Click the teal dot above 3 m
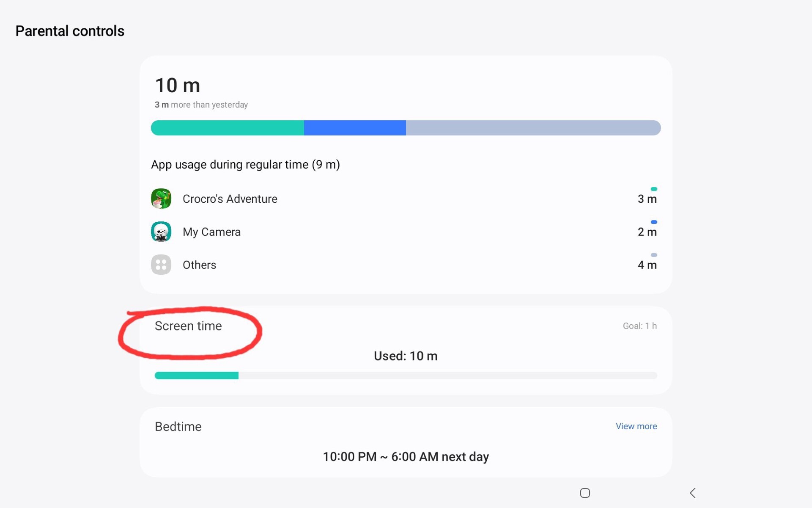This screenshot has width=812, height=508. pos(654,189)
